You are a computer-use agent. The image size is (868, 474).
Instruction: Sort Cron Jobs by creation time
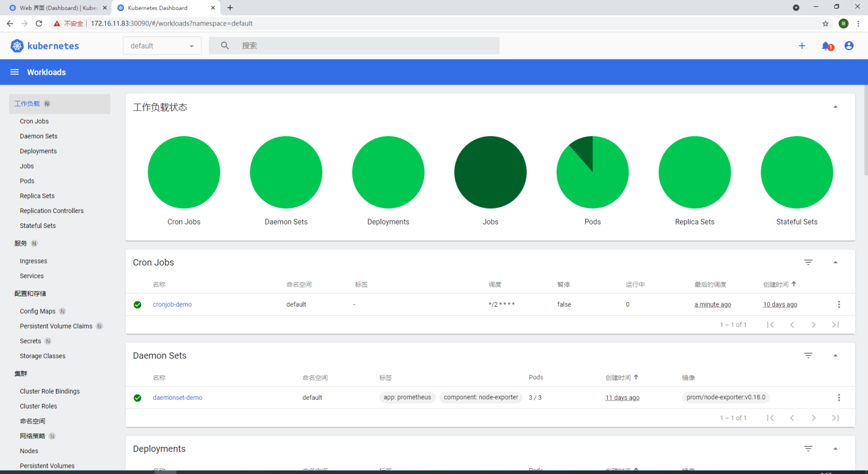[779, 284]
